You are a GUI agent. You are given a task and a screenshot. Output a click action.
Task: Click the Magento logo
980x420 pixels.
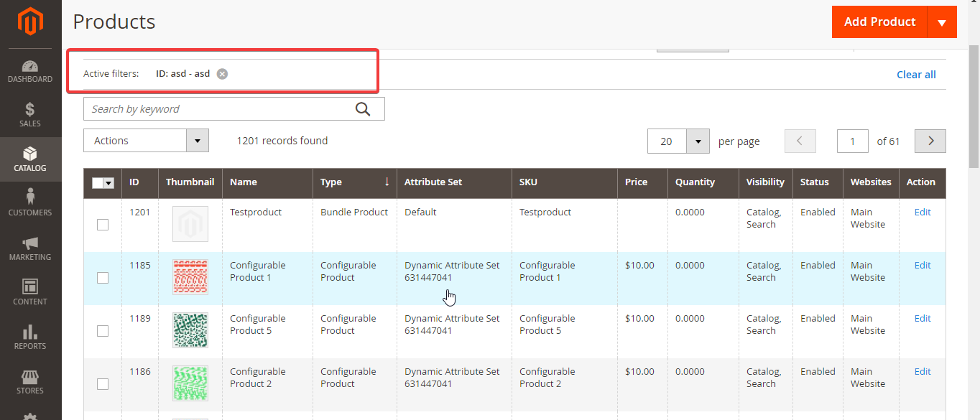click(29, 22)
